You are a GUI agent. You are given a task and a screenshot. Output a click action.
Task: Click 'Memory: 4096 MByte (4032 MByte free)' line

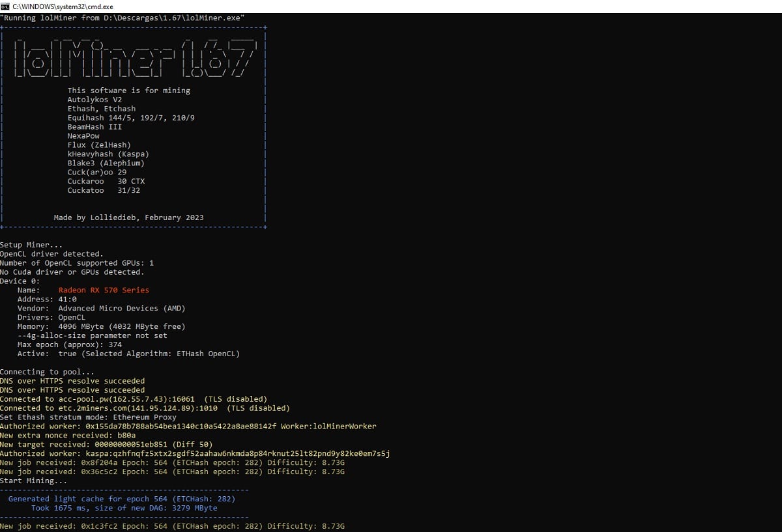102,327
